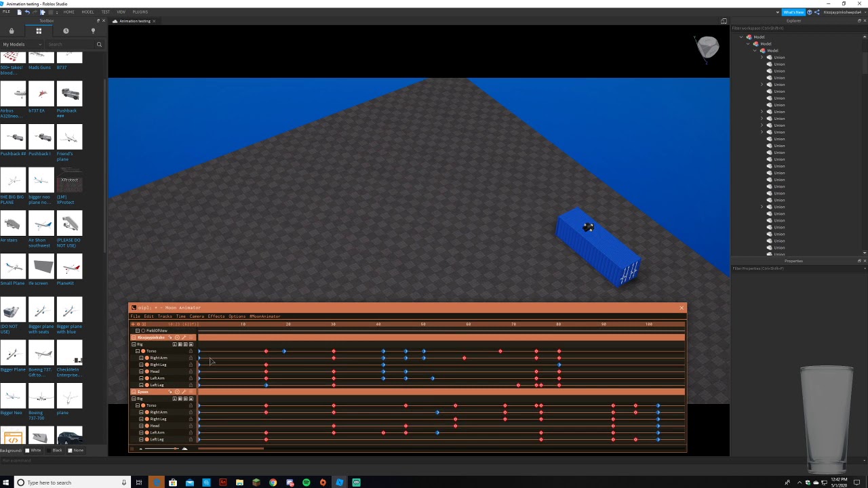
Task: Open the Toolbox Inventory grid icon
Action: point(39,31)
